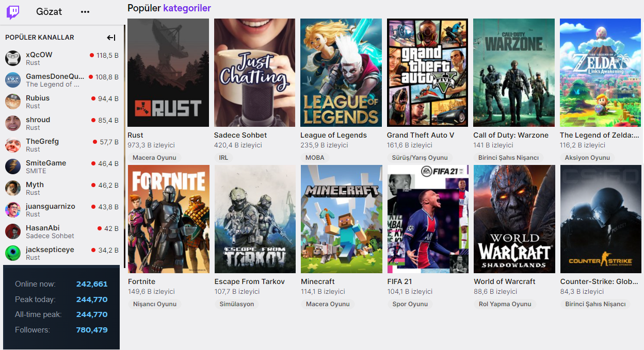Click 'Peak today:' label
The height and width of the screenshot is (350, 644).
point(35,299)
